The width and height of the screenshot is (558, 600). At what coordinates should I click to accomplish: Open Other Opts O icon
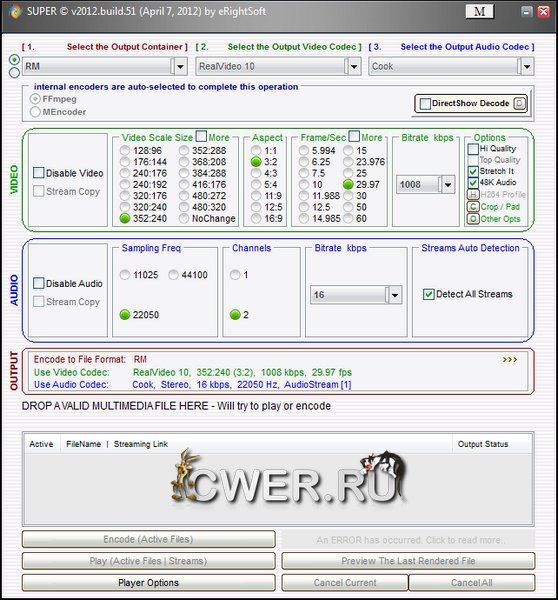coord(473,219)
